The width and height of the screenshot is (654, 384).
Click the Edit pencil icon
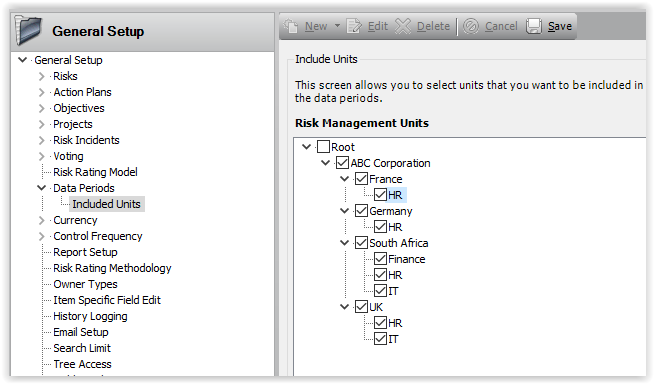point(354,26)
